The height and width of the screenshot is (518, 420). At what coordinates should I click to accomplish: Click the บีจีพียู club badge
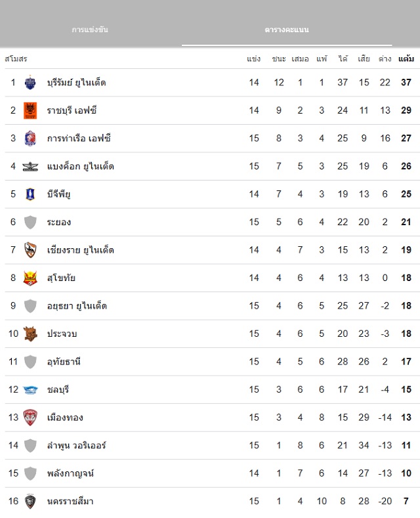click(30, 194)
